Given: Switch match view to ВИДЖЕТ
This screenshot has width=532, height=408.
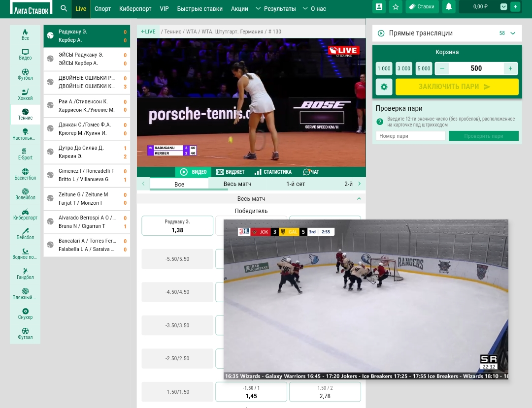Looking at the screenshot, I should (230, 172).
